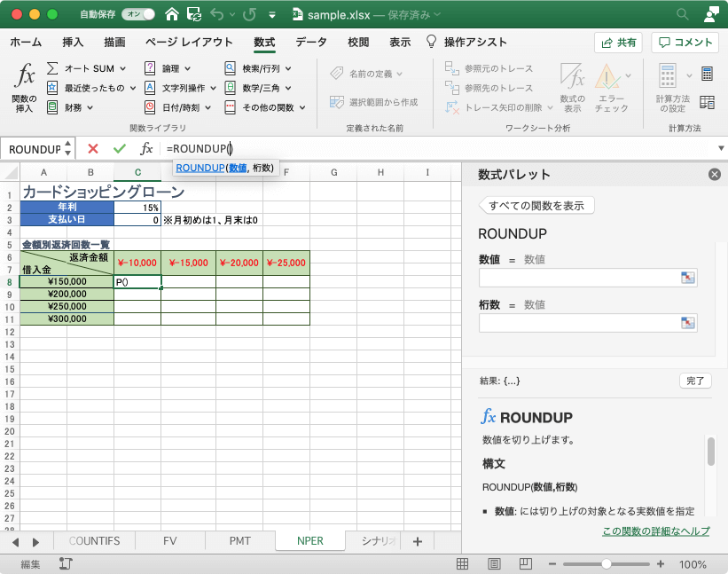This screenshot has width=728, height=574.
Task: Expand the 名前の定義 dropdown arrow
Action: point(400,74)
